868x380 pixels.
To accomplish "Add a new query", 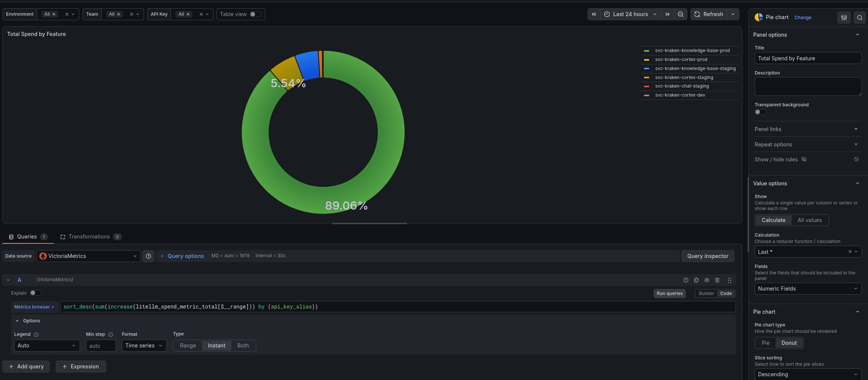I will 26,367.
